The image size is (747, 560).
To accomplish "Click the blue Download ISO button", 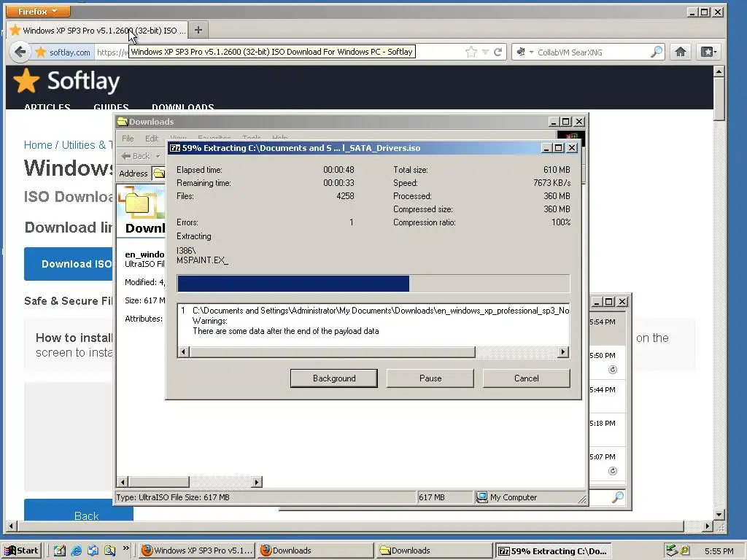I will point(69,264).
